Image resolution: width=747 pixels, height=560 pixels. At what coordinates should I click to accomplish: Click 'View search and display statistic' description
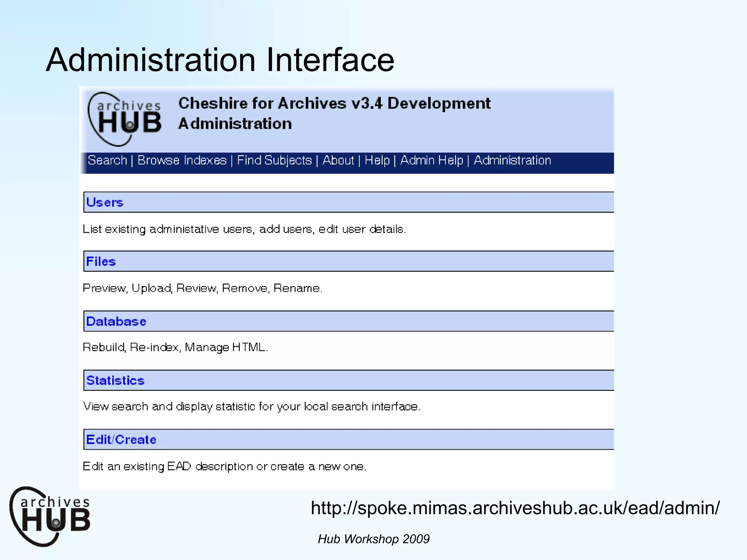point(252,407)
